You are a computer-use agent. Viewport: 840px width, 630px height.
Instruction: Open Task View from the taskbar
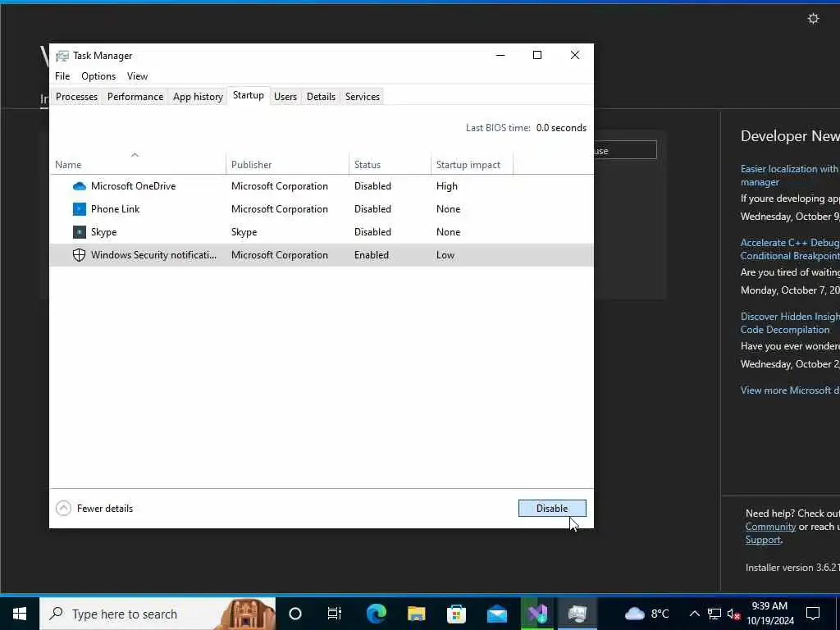point(335,614)
